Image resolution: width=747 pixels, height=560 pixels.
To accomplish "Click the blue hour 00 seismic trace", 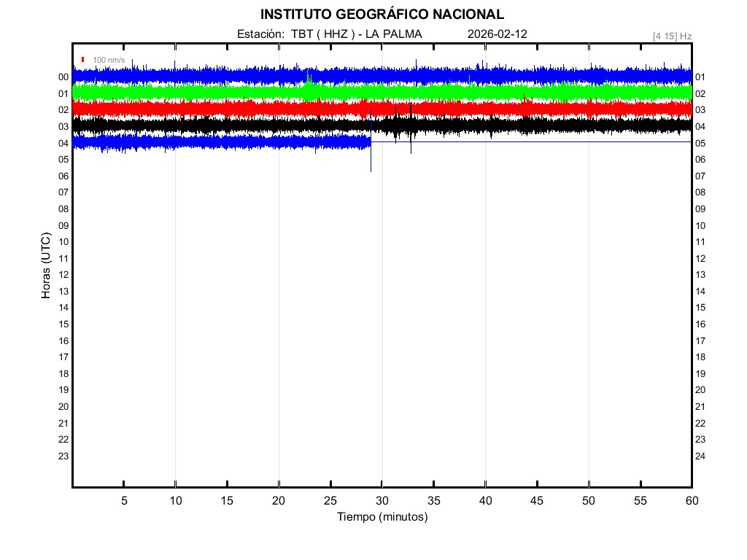I will tap(382, 75).
